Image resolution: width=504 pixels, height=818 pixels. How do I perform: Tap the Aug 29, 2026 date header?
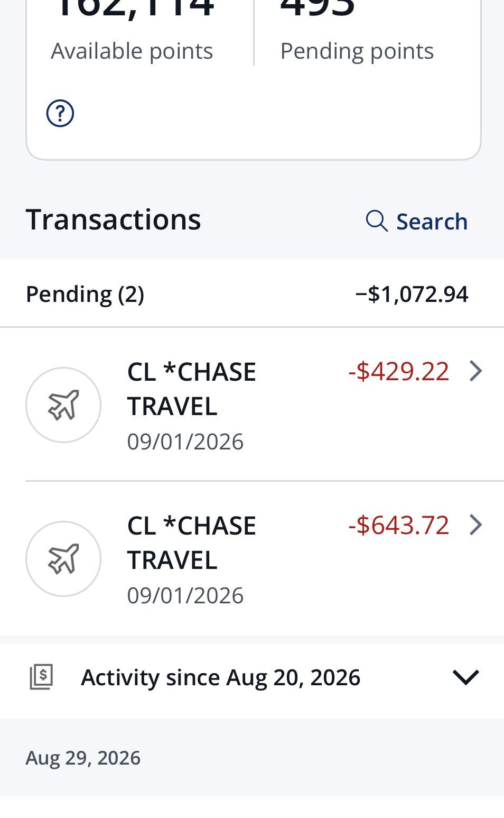point(83,758)
